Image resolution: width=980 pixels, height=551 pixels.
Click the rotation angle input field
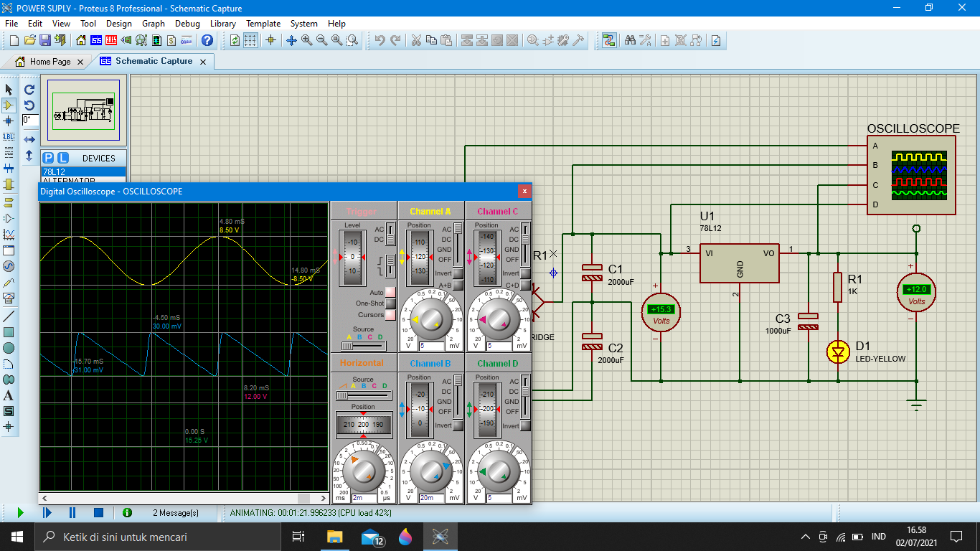[31, 121]
